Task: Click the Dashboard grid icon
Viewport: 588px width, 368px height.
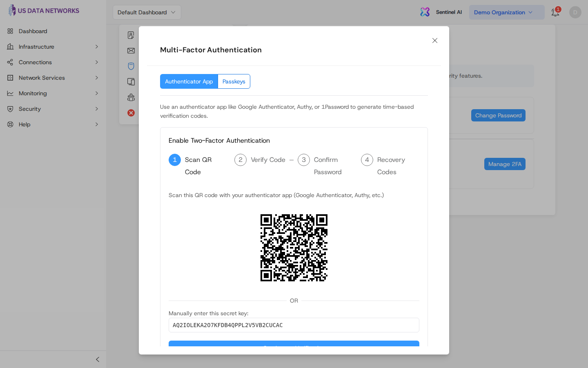Action: click(x=10, y=31)
